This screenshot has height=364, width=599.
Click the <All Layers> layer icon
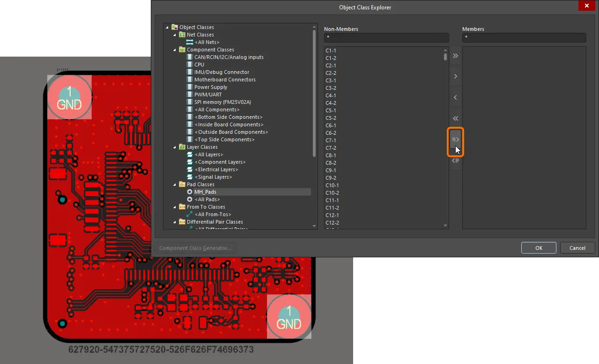190,154
